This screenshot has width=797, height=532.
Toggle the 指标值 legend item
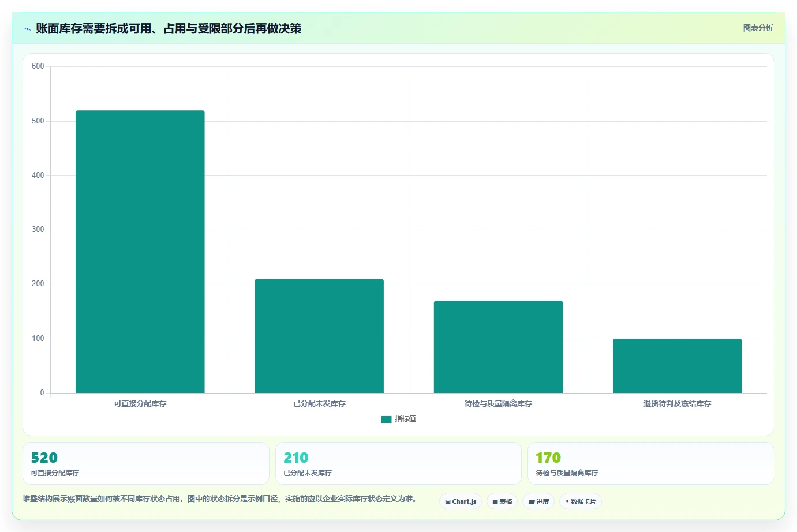point(398,419)
